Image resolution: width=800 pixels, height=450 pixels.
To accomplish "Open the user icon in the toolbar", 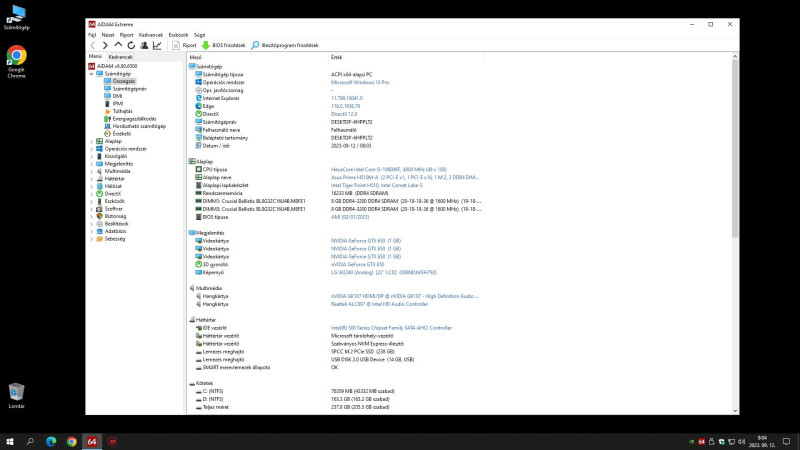I will click(144, 45).
